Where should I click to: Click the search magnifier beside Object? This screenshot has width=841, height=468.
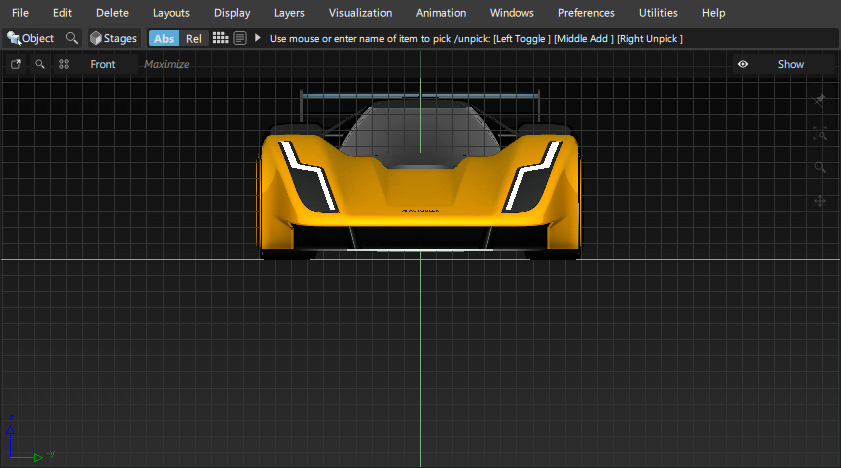point(71,38)
